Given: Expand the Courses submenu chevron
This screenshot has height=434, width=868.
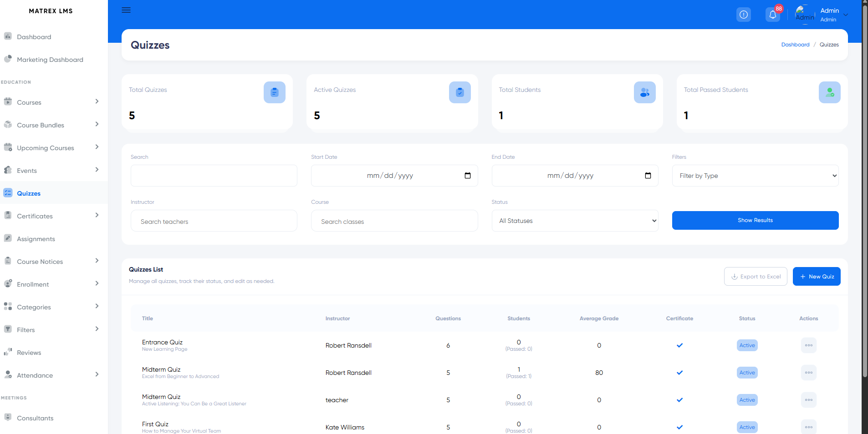Looking at the screenshot, I should 97,101.
